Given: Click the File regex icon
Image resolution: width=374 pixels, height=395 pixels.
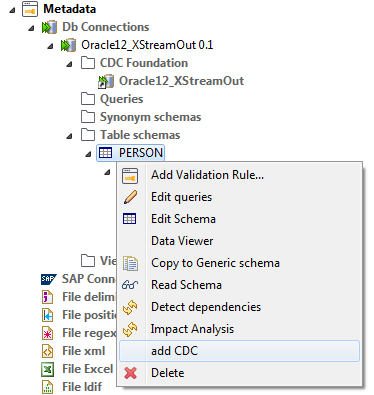Looking at the screenshot, I should (48, 333).
